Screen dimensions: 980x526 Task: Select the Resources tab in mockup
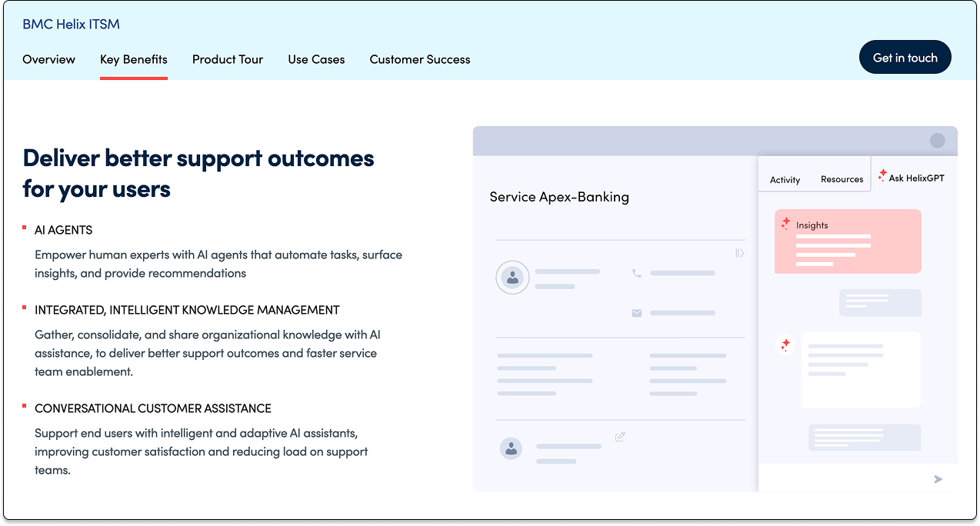tap(842, 179)
